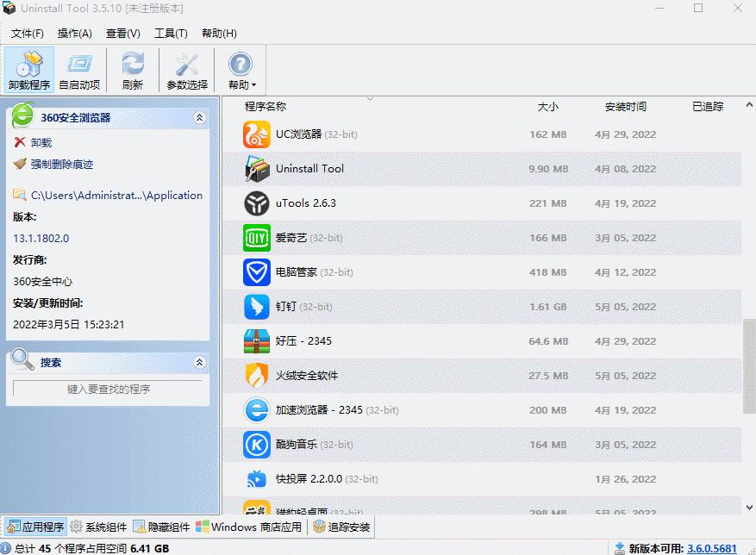756x555 pixels.
Task: Select 快投屏 date 1月 26, 2022
Action: [625, 479]
